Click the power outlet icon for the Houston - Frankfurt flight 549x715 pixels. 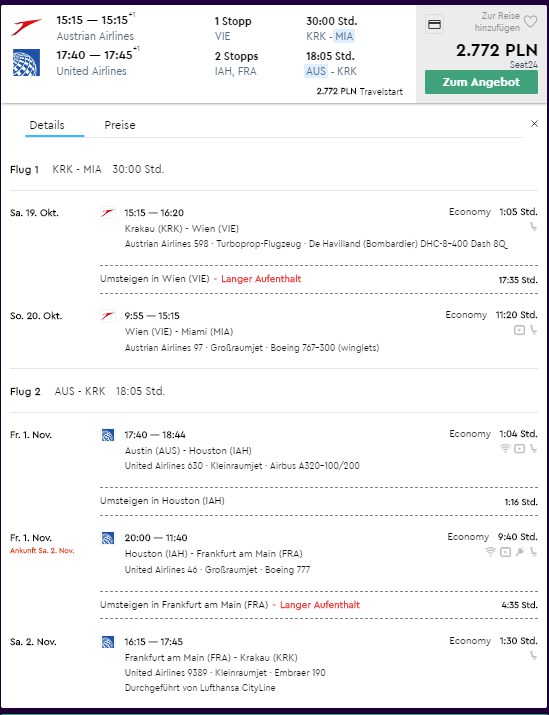[x=519, y=552]
